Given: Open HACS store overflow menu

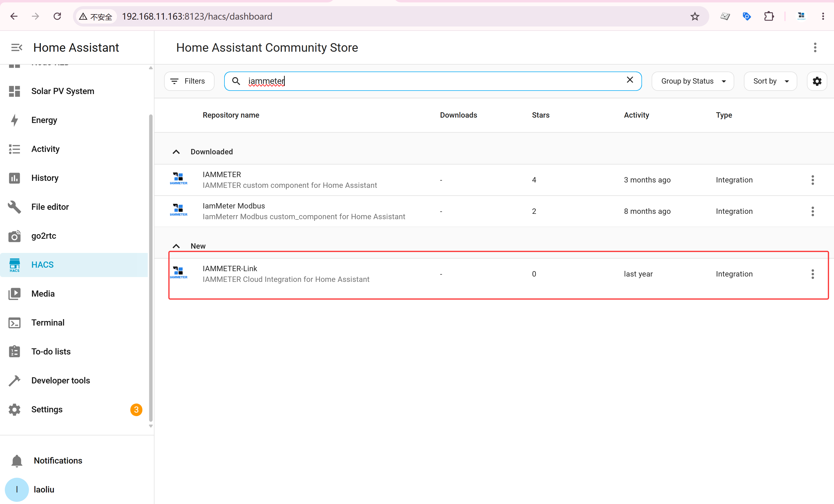Looking at the screenshot, I should pyautogui.click(x=815, y=47).
